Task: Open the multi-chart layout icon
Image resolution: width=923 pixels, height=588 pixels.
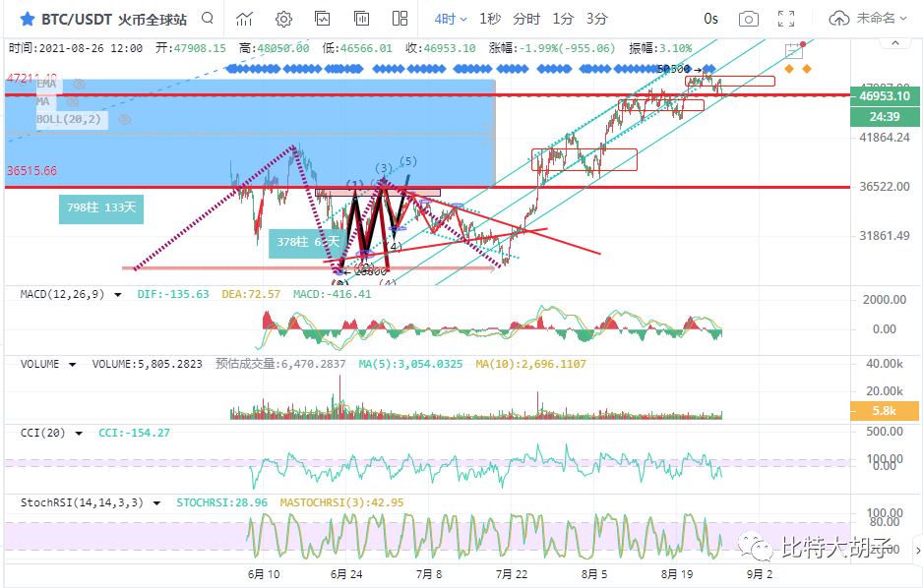Action: point(400,19)
